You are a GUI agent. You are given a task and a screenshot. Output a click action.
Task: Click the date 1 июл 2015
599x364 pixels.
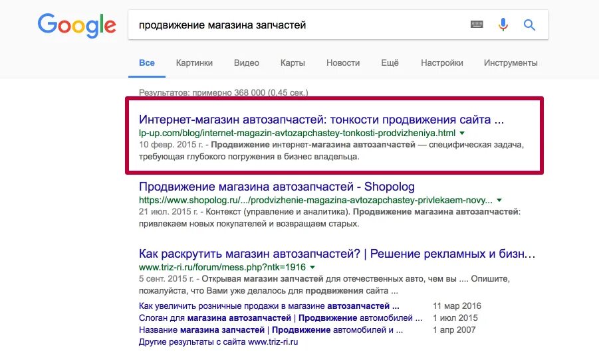[455, 318]
